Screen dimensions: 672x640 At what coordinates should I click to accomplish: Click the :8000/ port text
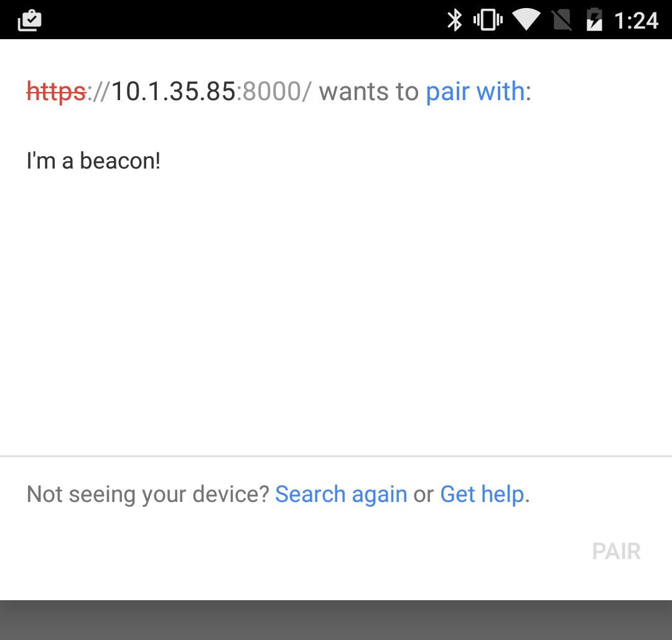(274, 91)
